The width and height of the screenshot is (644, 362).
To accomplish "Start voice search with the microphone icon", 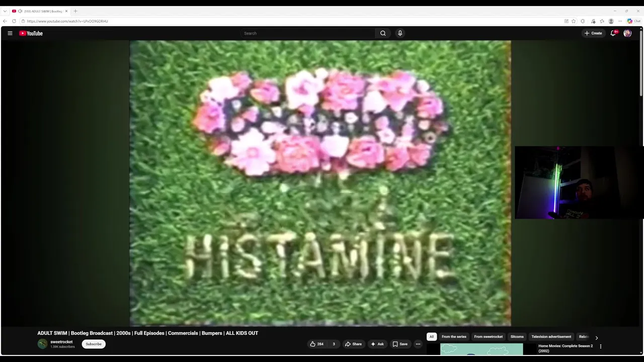I will tap(400, 33).
